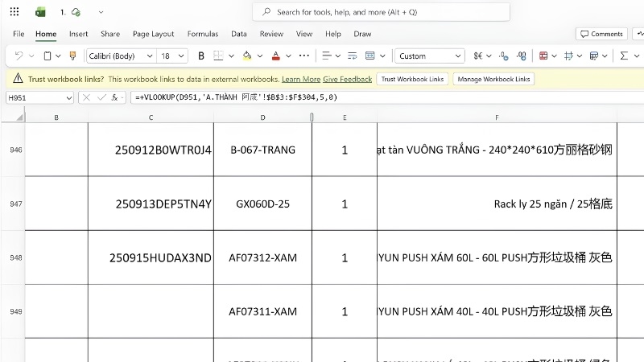Expand the Conditional Formatting dropdown arrow
This screenshot has height=362, width=644.
pos(554,56)
